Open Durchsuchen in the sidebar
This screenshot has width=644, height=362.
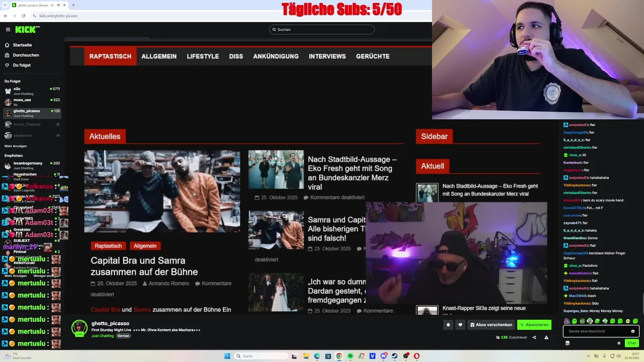(21, 55)
